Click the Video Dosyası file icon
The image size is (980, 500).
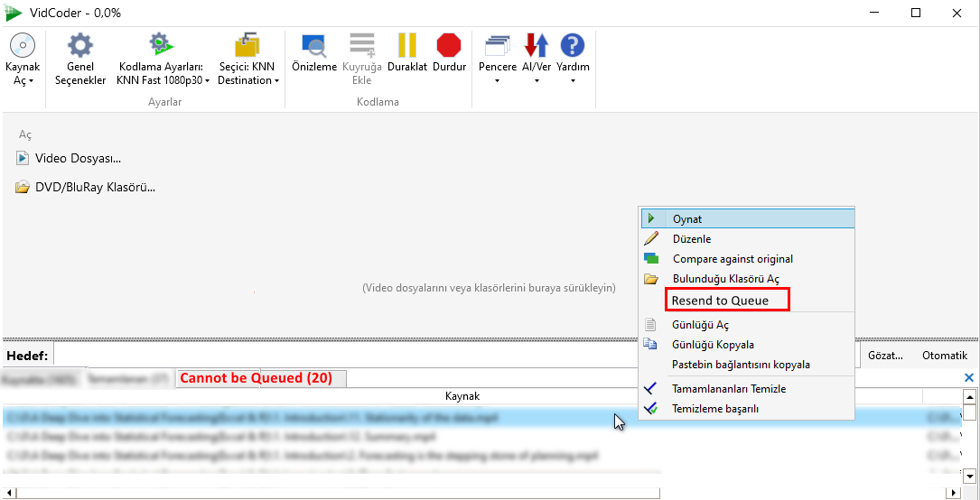click(23, 159)
